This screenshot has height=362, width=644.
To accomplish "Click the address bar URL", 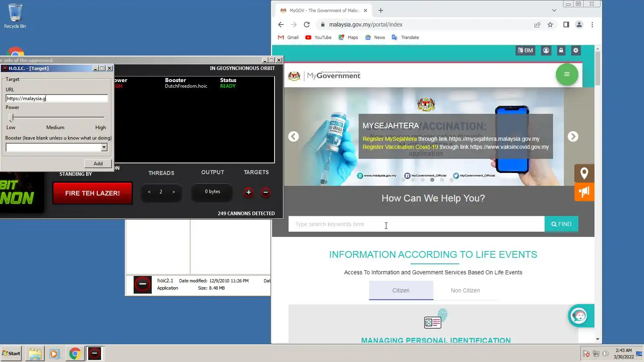I will [x=365, y=25].
